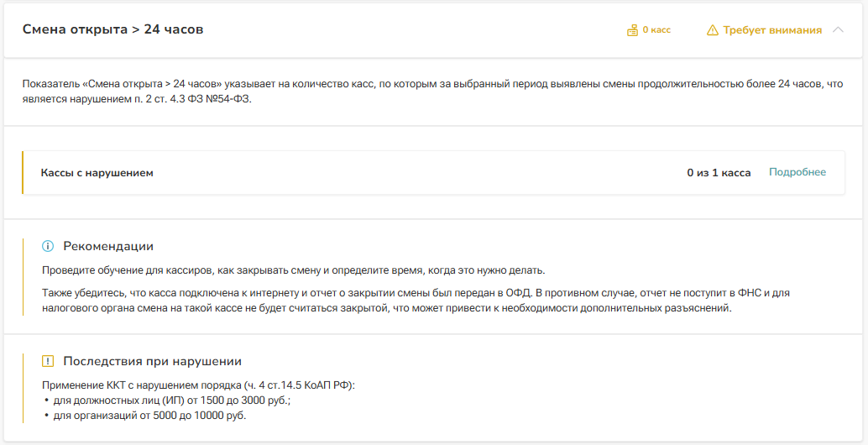Select the Кассы с нарушением label
Viewport: 868px width, 445px height.
coord(97,173)
